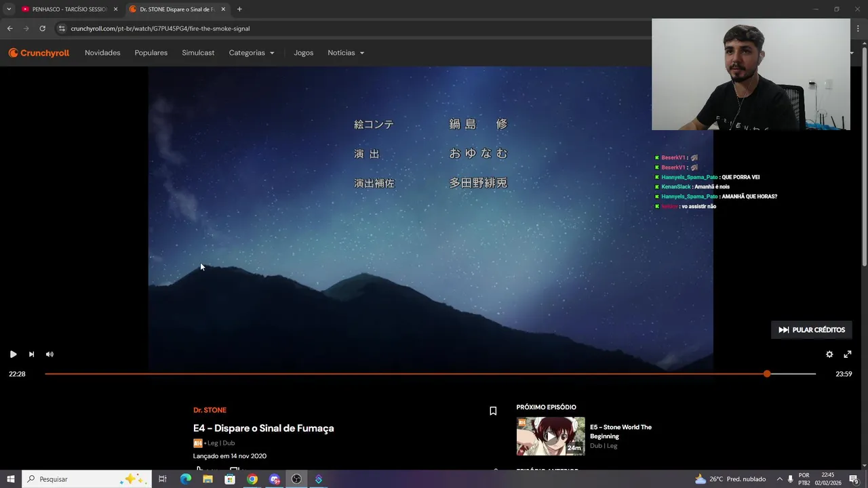
Task: Open the tab search dropdown arrow
Action: (9, 9)
